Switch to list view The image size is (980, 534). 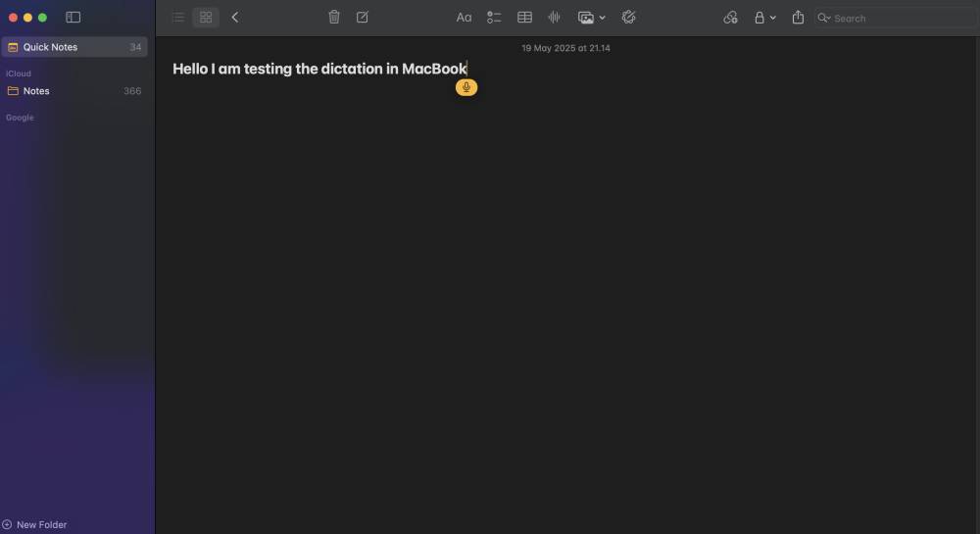(x=178, y=18)
